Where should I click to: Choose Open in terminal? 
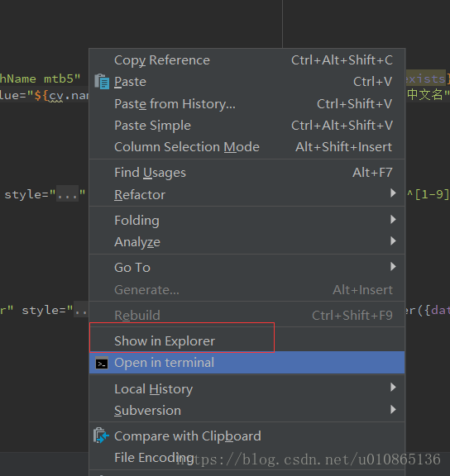[x=247, y=363]
